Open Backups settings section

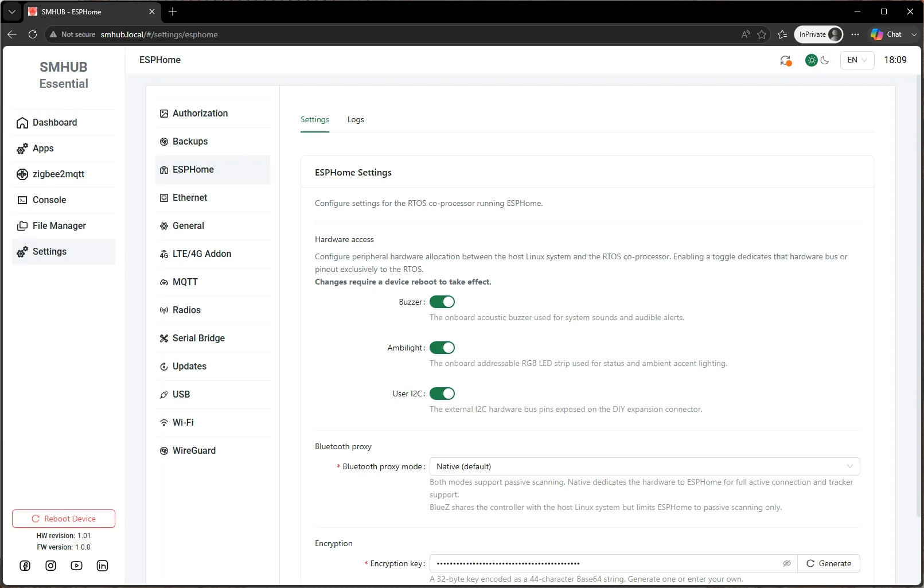click(213, 142)
